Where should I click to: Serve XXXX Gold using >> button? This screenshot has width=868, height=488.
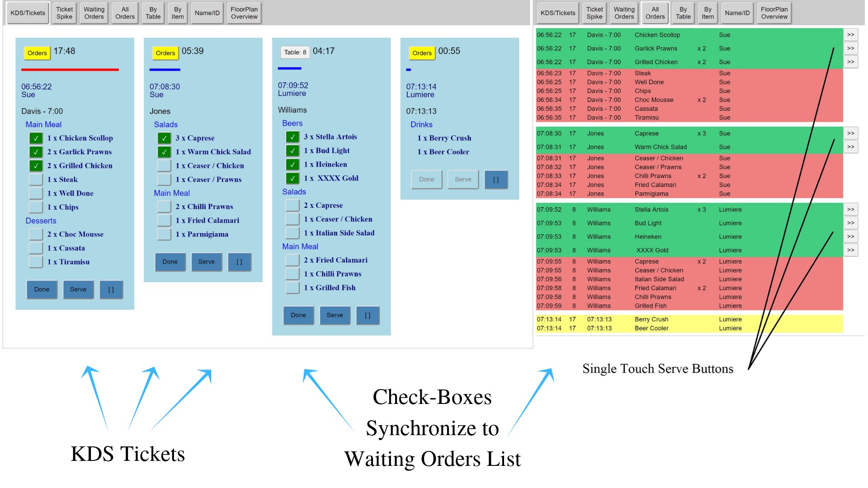pos(850,250)
